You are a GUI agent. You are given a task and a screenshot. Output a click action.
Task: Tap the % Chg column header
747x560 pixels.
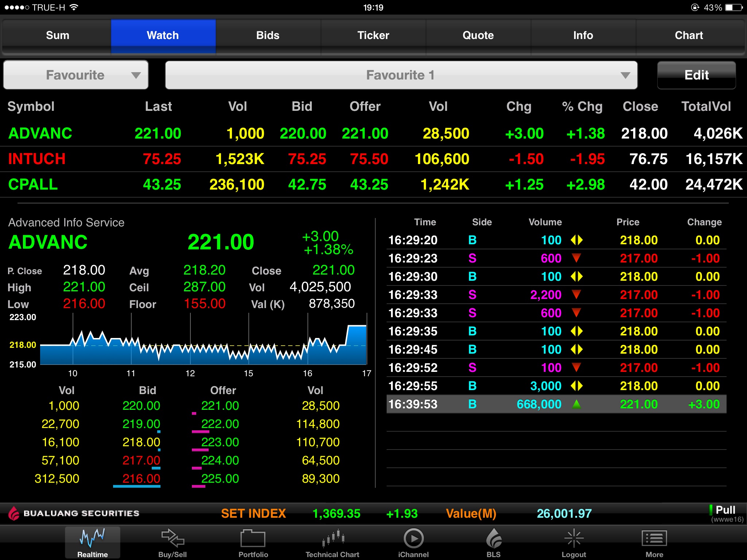tap(582, 106)
